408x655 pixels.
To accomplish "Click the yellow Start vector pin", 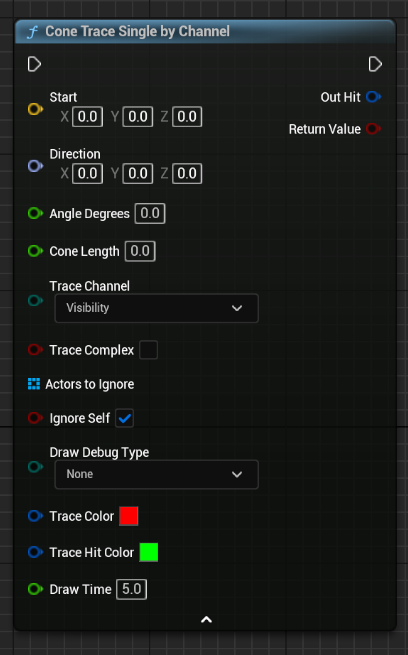I will click(x=35, y=109).
